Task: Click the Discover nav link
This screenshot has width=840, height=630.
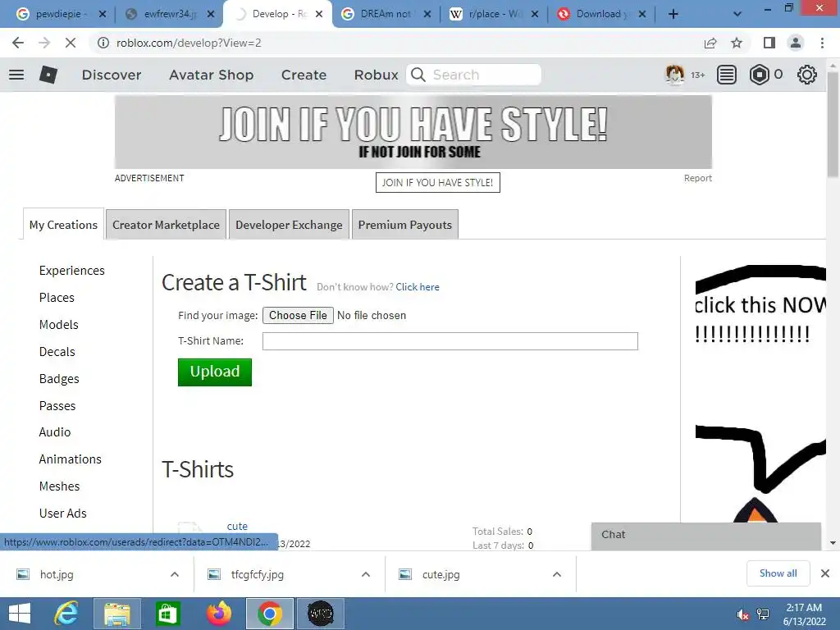Action: (112, 75)
